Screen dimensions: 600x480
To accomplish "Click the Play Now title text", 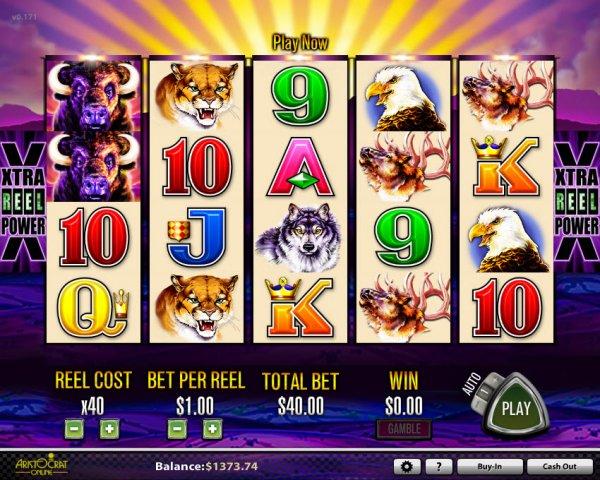I will point(300,42).
